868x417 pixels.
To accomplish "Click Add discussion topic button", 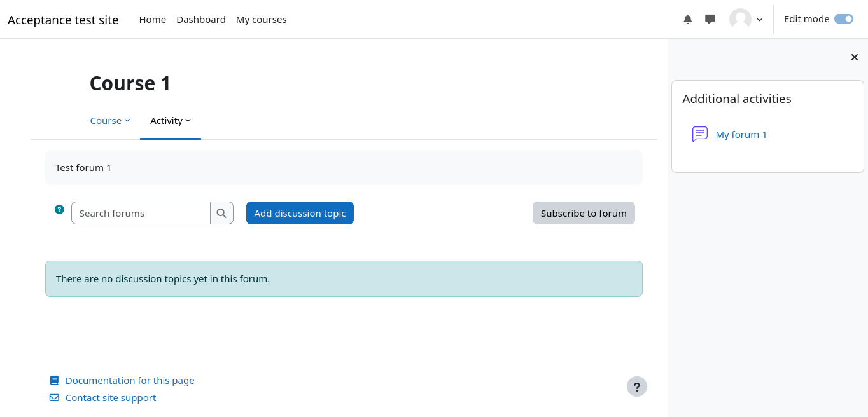I will point(300,213).
